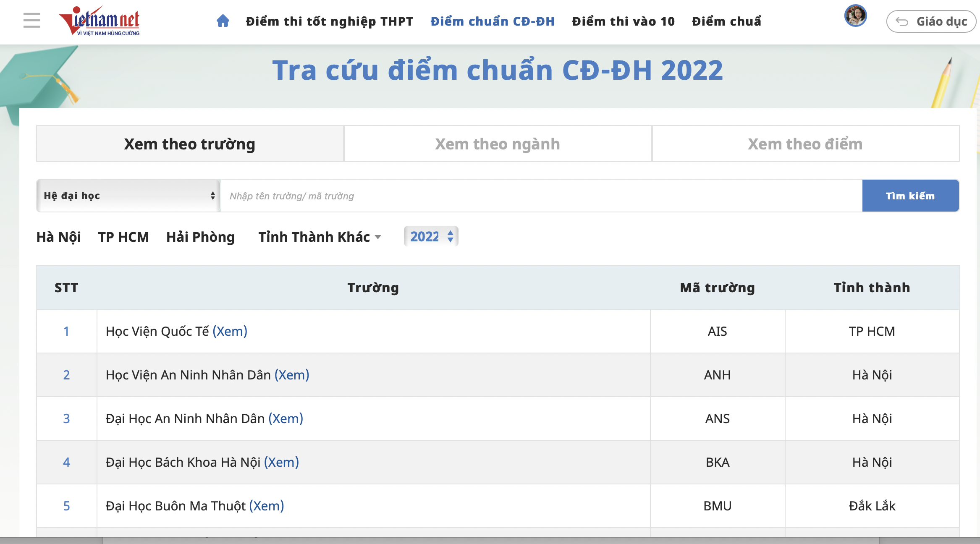Viewport: 980px width, 544px height.
Task: Switch to Xem theo điểm tab
Action: click(x=805, y=144)
